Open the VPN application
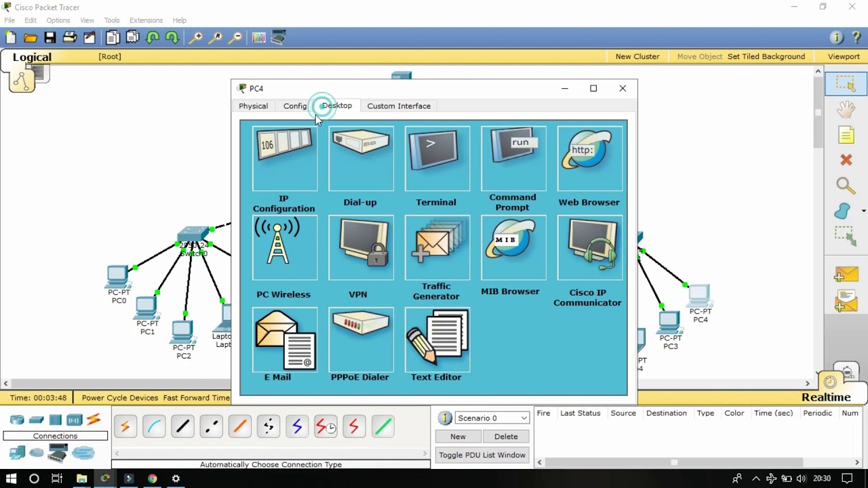The image size is (868, 488). [x=361, y=248]
